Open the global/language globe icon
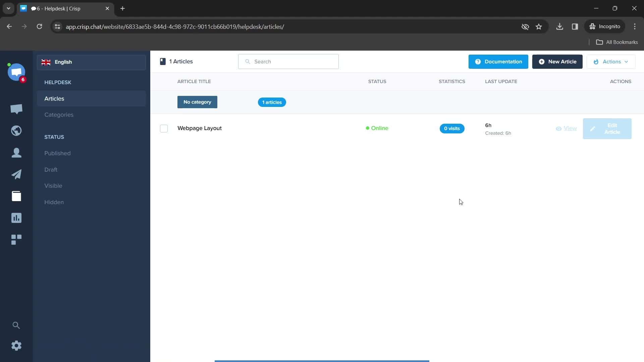 16,130
